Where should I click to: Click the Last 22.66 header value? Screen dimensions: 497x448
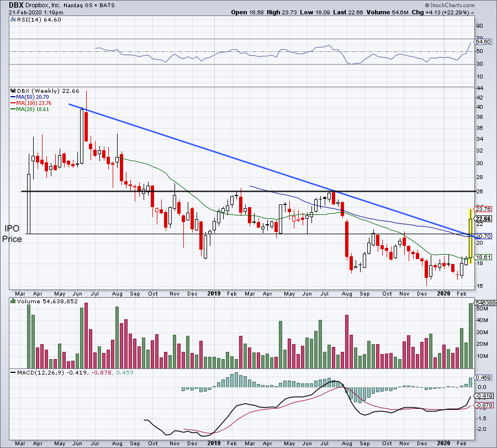[x=348, y=12]
